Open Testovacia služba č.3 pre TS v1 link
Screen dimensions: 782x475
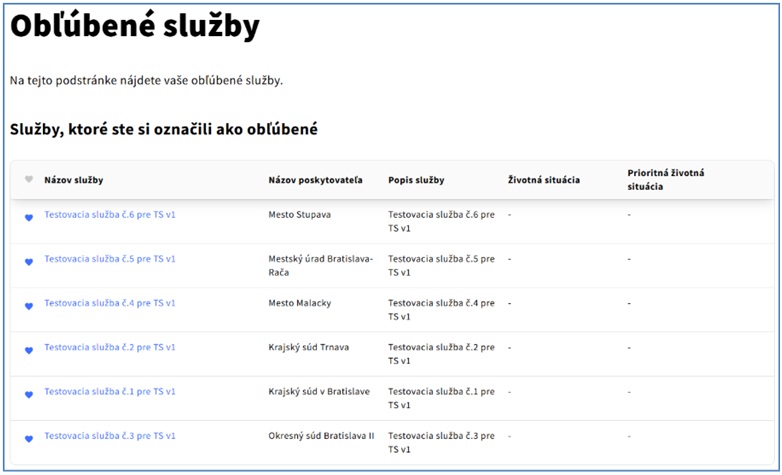pyautogui.click(x=110, y=436)
